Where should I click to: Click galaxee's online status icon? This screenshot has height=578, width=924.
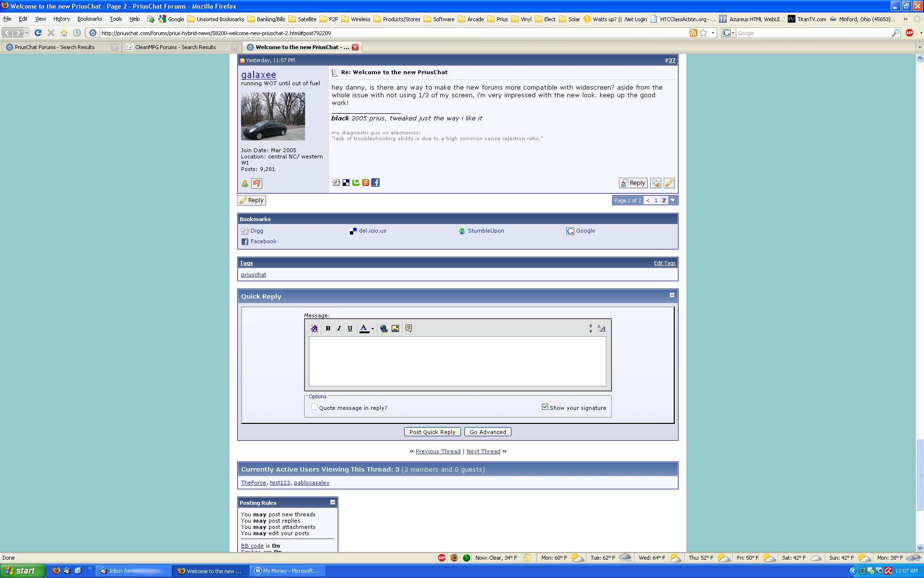click(x=245, y=184)
